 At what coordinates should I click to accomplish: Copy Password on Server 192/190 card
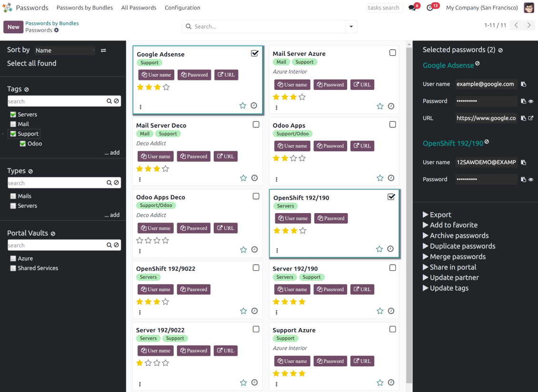(x=330, y=289)
